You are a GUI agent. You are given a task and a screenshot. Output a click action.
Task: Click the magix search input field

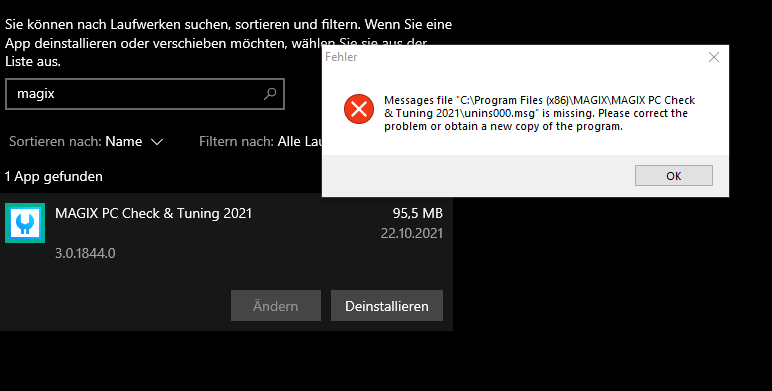click(145, 94)
